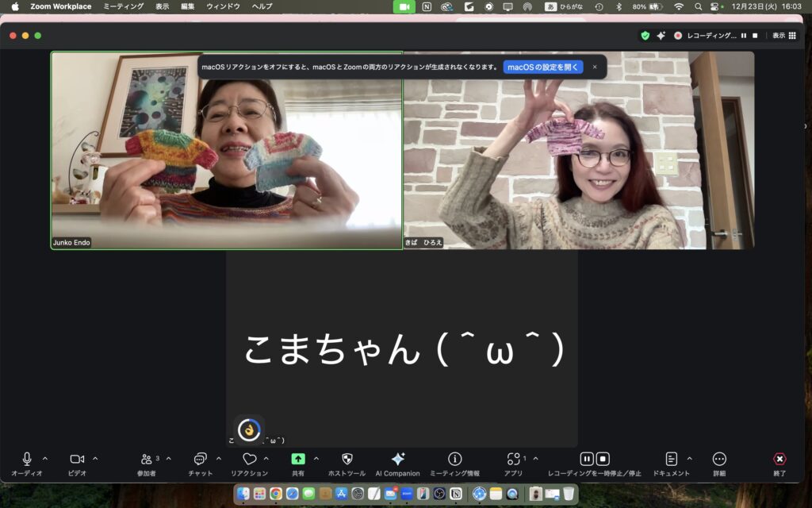This screenshot has width=812, height=508.
Task: Open the Reactions (リアクション) heart icon
Action: click(x=249, y=459)
